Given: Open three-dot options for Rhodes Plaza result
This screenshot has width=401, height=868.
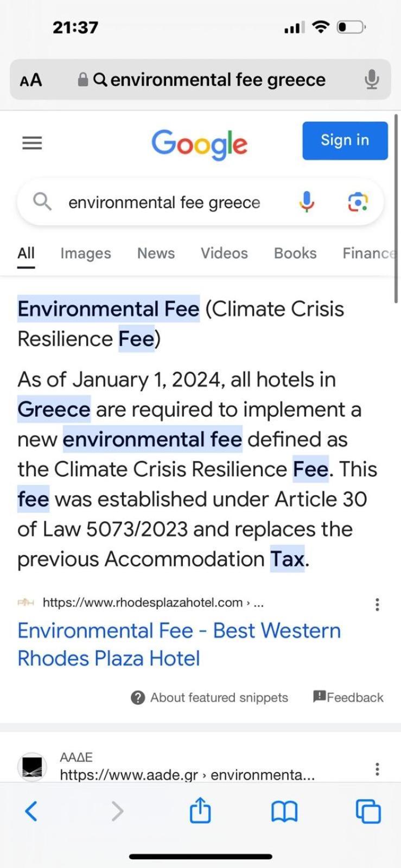Looking at the screenshot, I should click(x=377, y=604).
